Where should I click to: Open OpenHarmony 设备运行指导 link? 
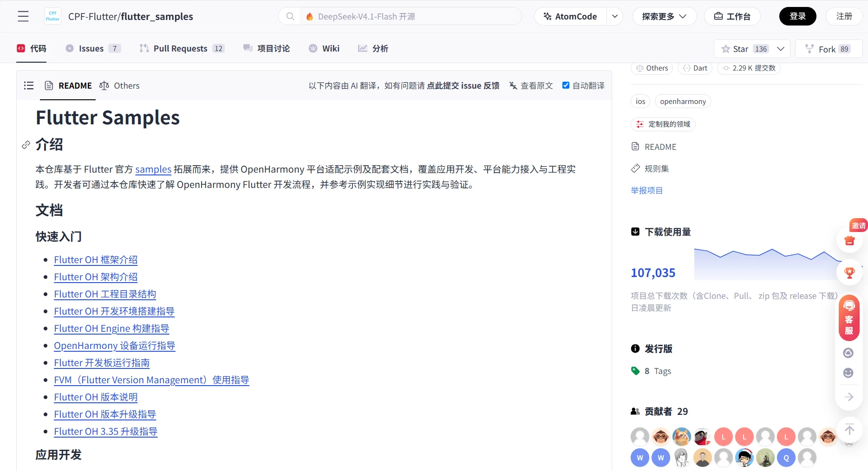coord(115,346)
